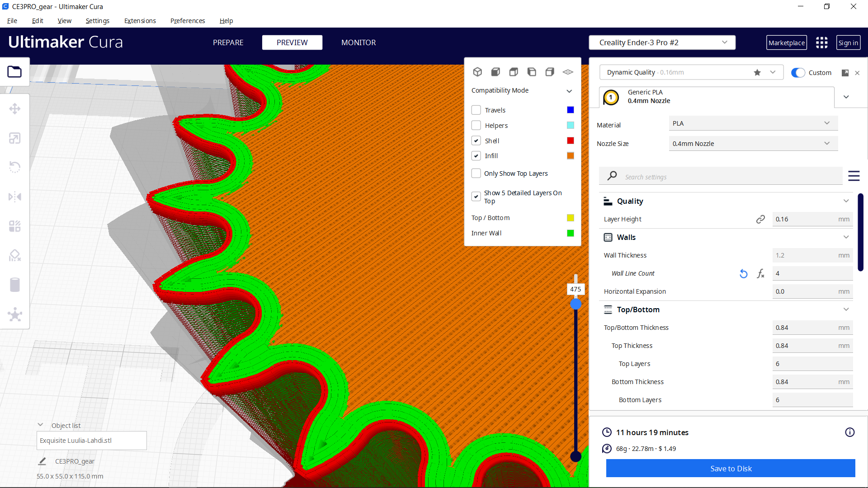
Task: Click the Open File folder icon
Action: tap(14, 72)
